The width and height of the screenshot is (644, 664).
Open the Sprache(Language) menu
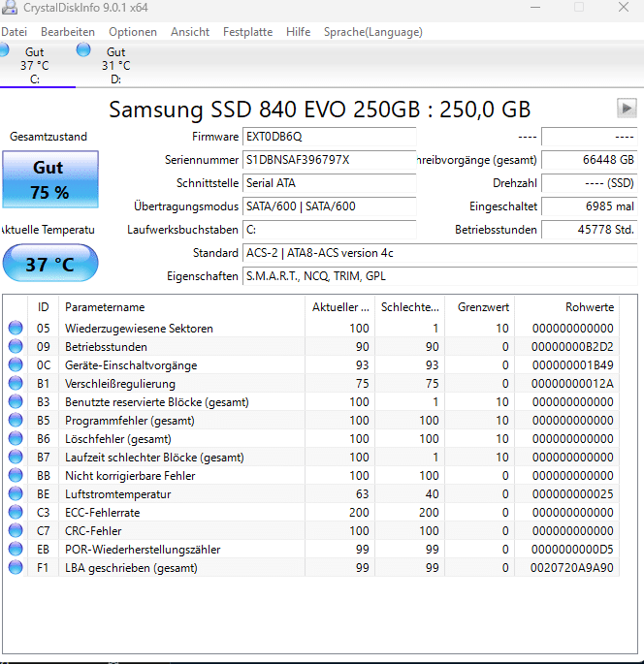pos(373,32)
